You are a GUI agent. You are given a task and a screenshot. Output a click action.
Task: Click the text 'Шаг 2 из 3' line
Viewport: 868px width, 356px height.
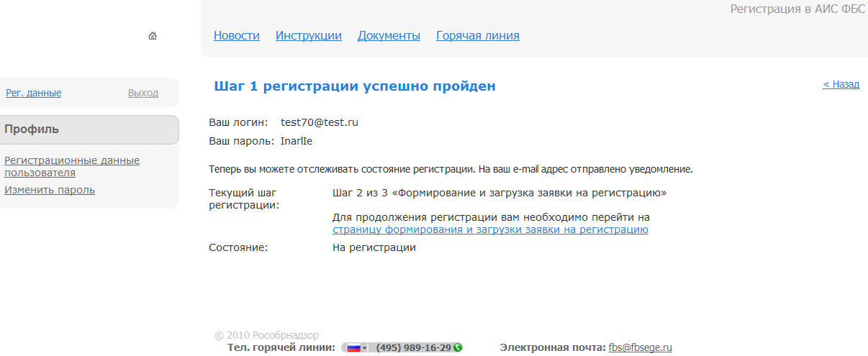(x=499, y=193)
